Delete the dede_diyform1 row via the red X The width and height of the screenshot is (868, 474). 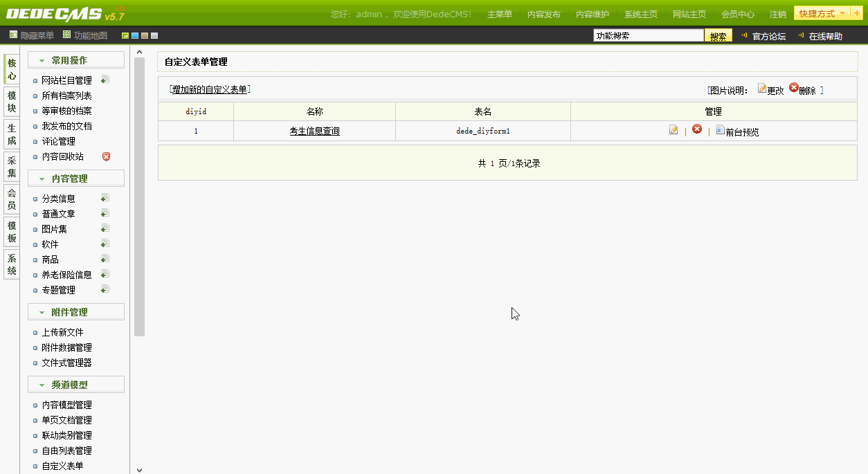[696, 129]
